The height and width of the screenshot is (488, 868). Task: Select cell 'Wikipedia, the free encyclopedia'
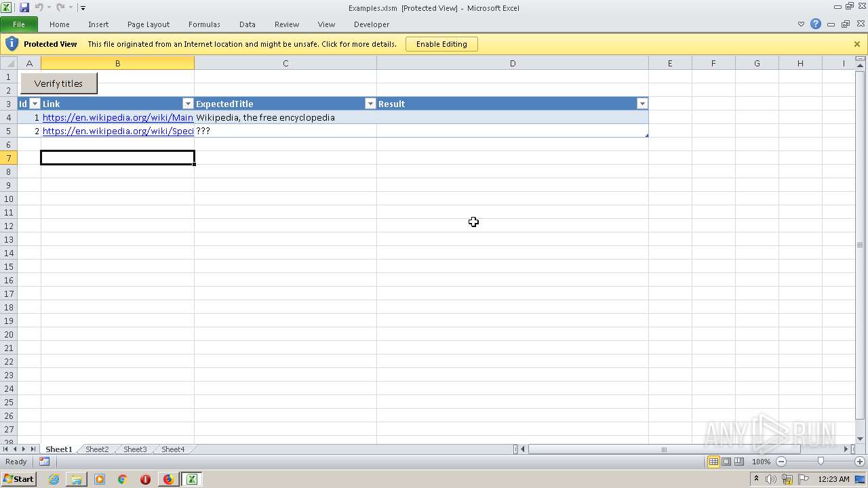pyautogui.click(x=285, y=117)
